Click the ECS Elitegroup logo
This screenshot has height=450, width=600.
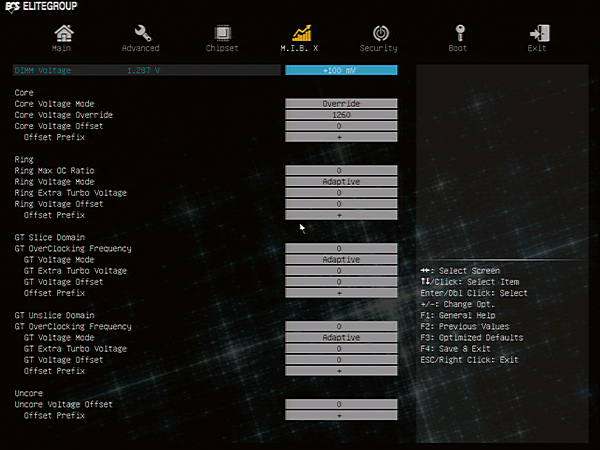41,7
